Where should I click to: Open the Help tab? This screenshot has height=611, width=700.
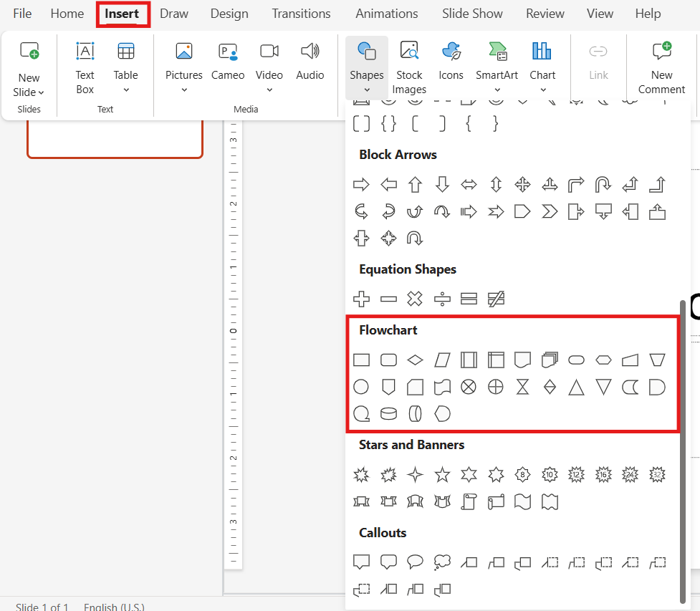coord(648,14)
